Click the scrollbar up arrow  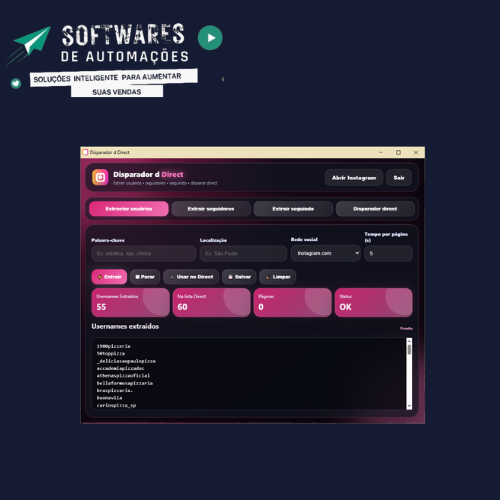409,341
